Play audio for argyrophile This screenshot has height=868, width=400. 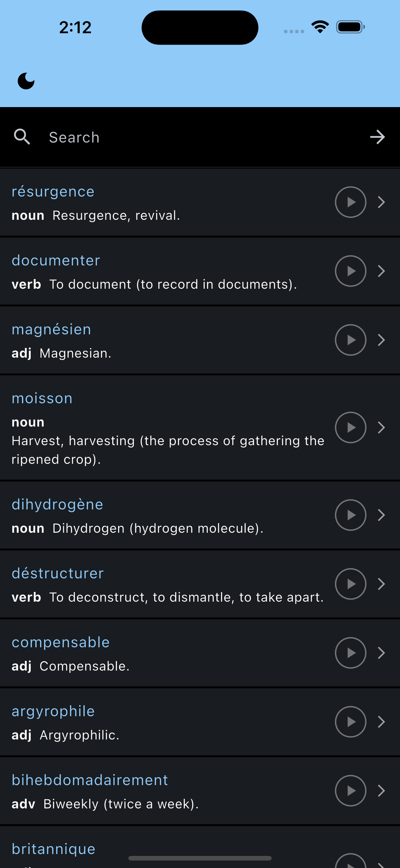point(350,722)
